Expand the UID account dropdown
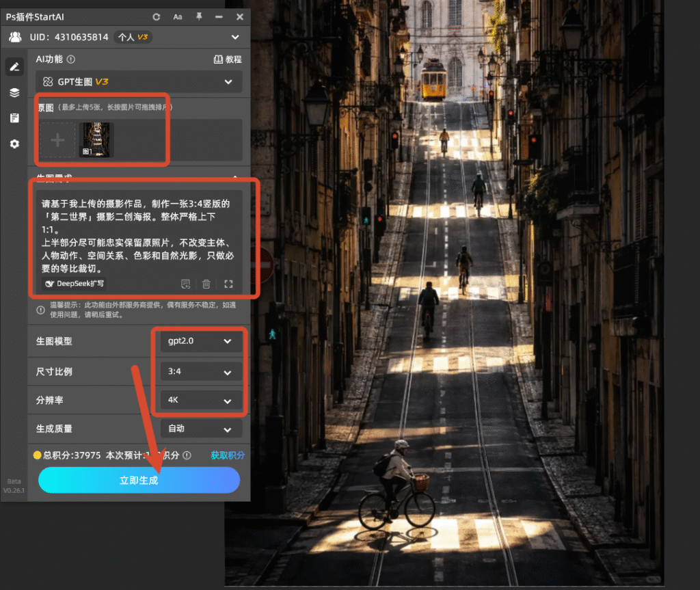700x590 pixels. point(235,37)
